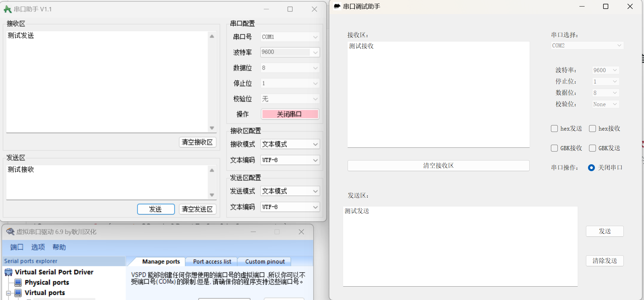Tick the GBK接收 checkbox
644x300 pixels.
pos(554,148)
